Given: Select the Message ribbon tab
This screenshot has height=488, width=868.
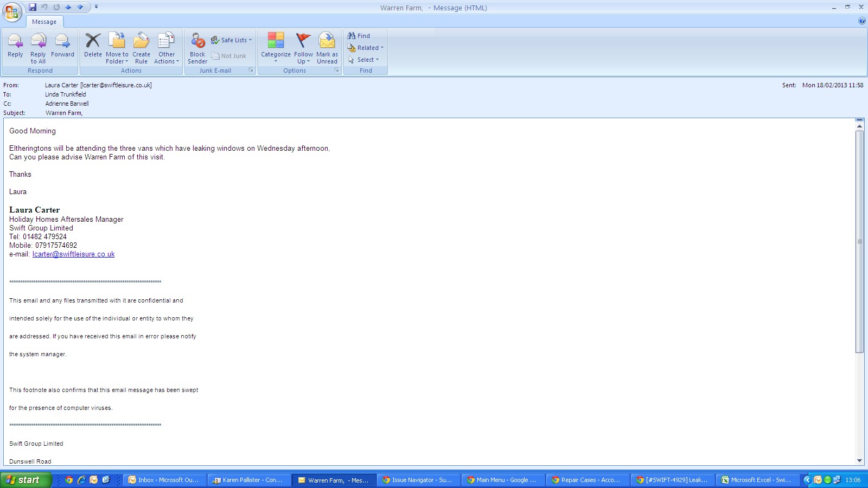Looking at the screenshot, I should (44, 22).
